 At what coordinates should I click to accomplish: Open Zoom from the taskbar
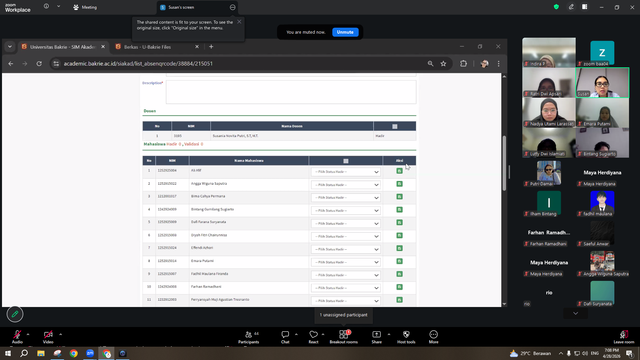tap(90, 353)
